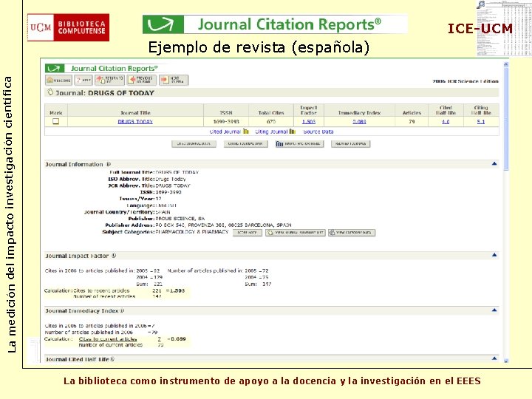
Task: Collapse the Journal Immediacy Index section arrow
Action: click(x=494, y=310)
